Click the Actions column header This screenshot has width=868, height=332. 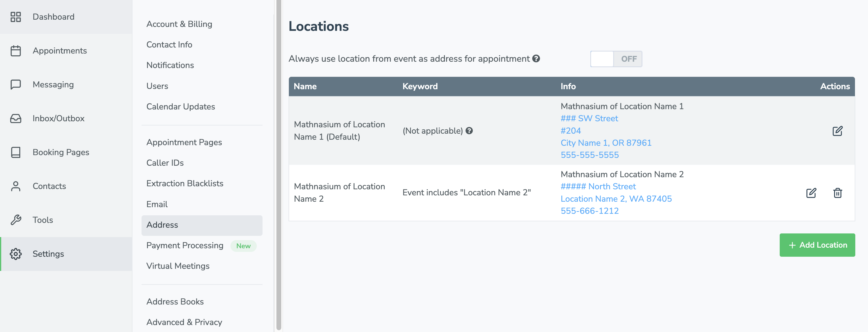(835, 86)
